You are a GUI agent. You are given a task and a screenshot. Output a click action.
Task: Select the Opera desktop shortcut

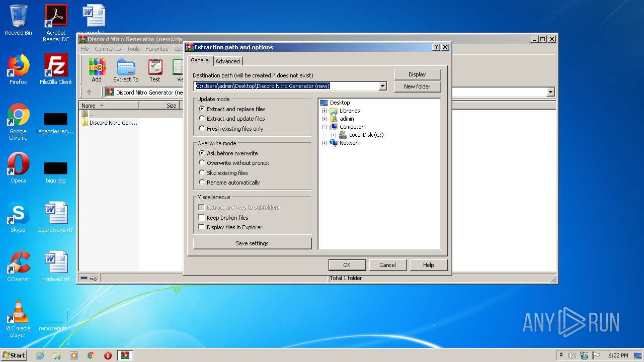(x=18, y=168)
